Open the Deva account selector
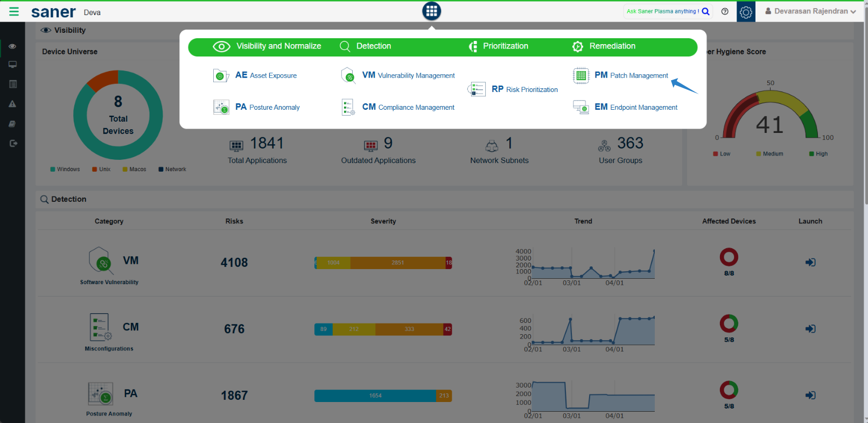The width and height of the screenshot is (868, 423). click(x=92, y=12)
